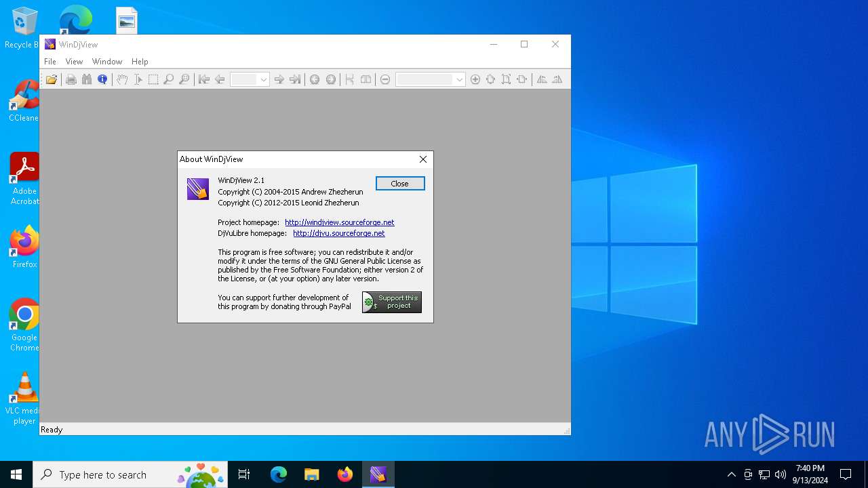Click the Support this project button
The image size is (868, 488).
(392, 302)
